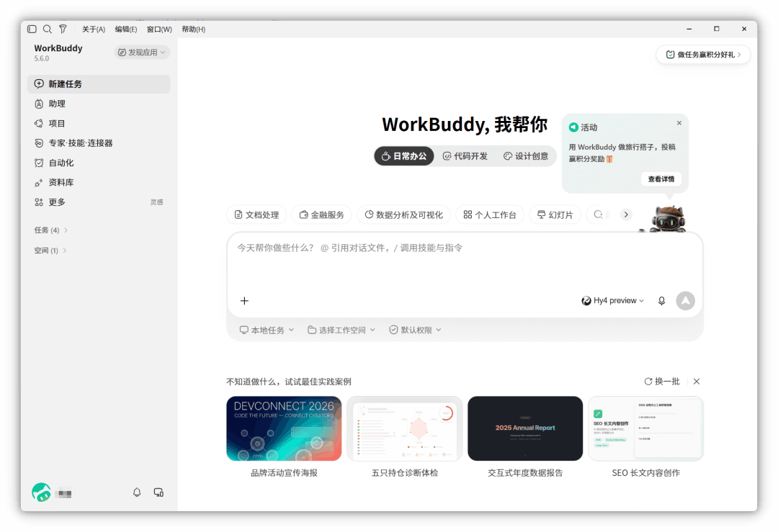Select the 幻灯片 chip
The image size is (778, 532).
(x=555, y=215)
